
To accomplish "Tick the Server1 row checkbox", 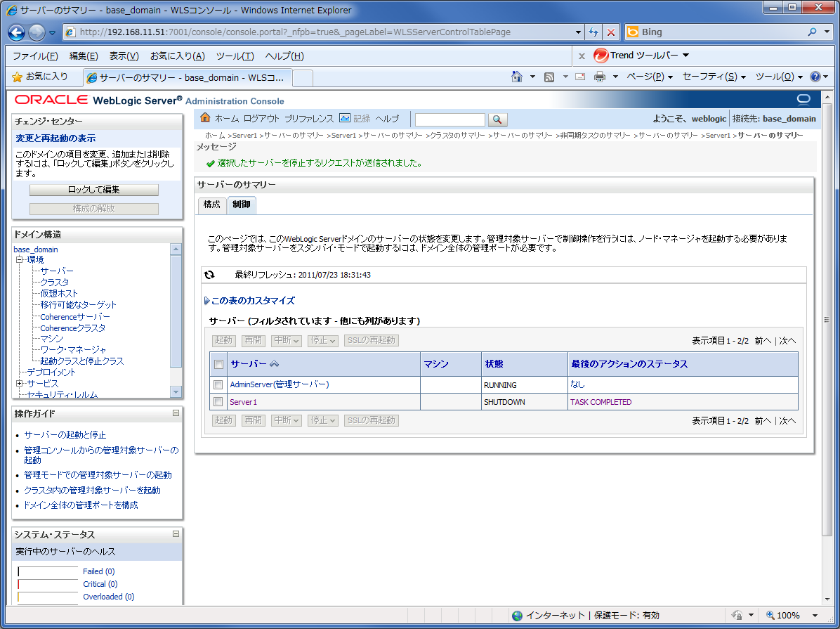I will pos(218,401).
